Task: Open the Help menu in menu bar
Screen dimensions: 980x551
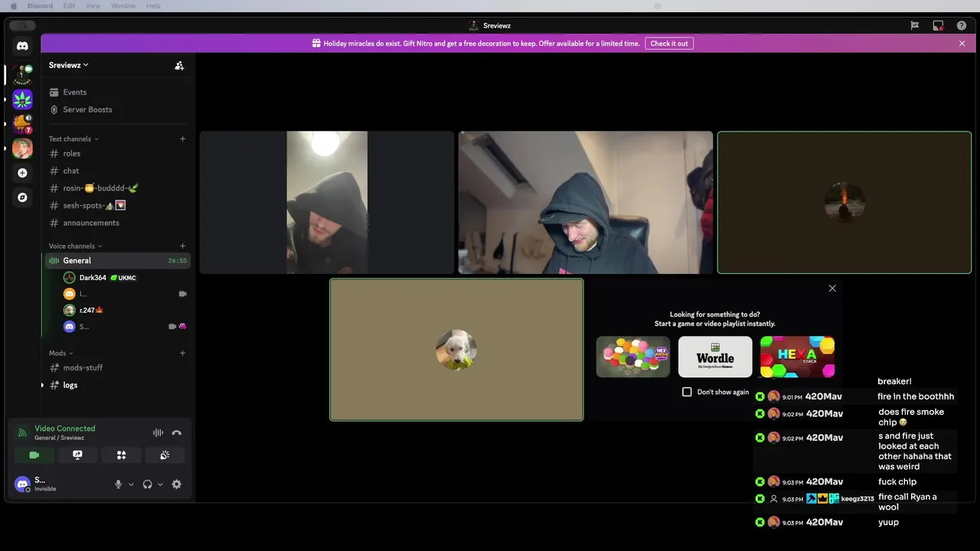Action: (153, 6)
